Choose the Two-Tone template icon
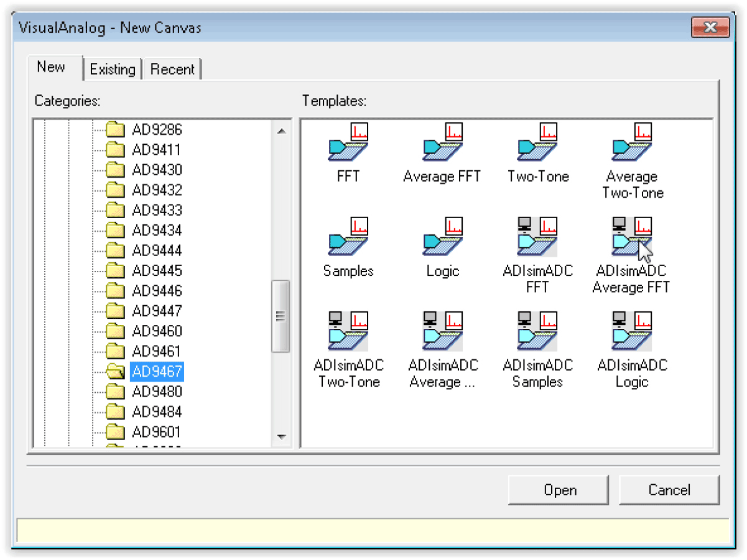The width and height of the screenshot is (747, 560). click(x=537, y=142)
